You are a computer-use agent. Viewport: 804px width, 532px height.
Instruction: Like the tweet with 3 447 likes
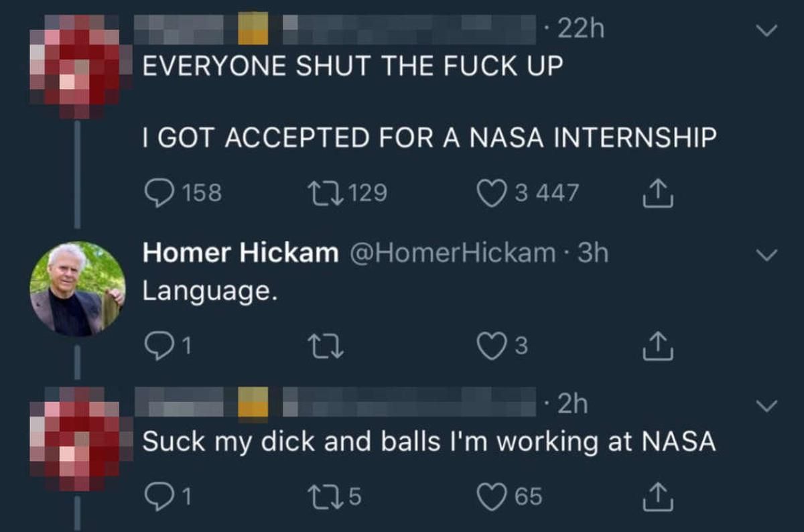[491, 194]
